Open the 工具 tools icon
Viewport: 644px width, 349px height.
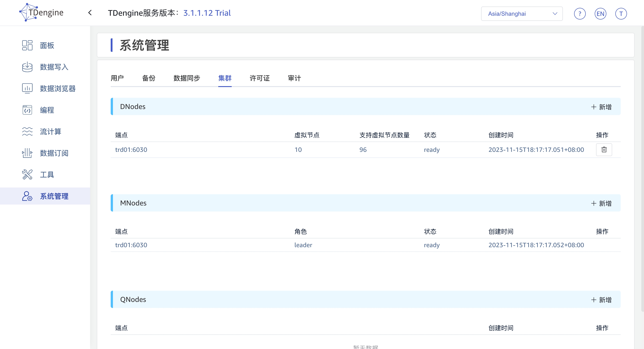(27, 174)
